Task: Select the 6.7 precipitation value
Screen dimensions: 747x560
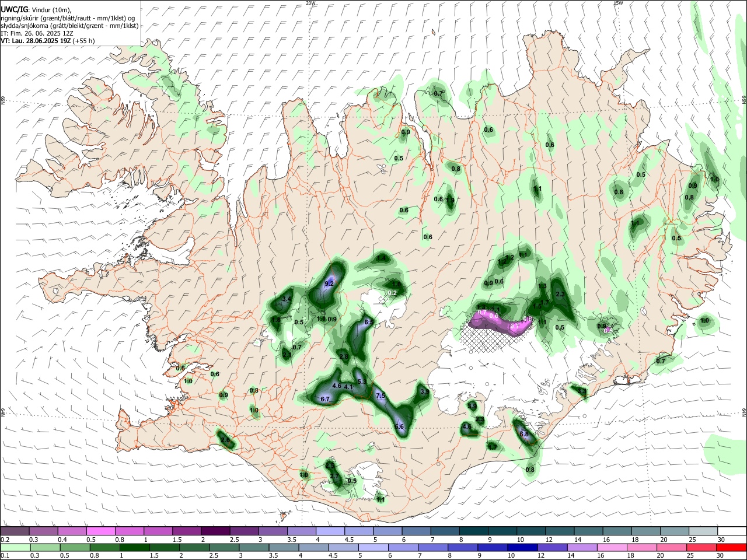Action: [x=326, y=399]
